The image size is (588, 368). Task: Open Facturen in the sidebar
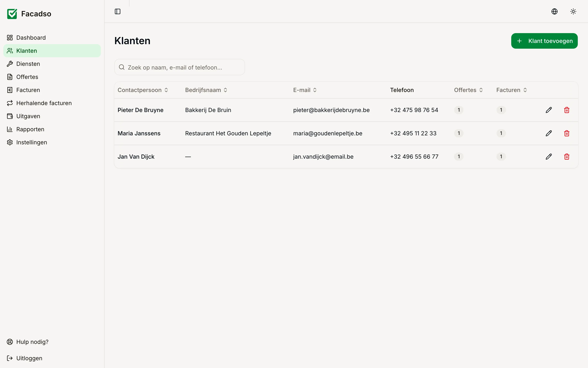click(52, 90)
